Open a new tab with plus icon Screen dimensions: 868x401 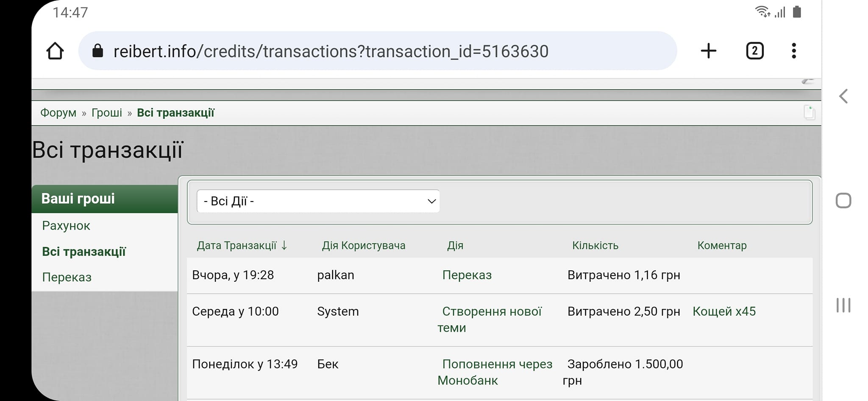click(x=708, y=51)
